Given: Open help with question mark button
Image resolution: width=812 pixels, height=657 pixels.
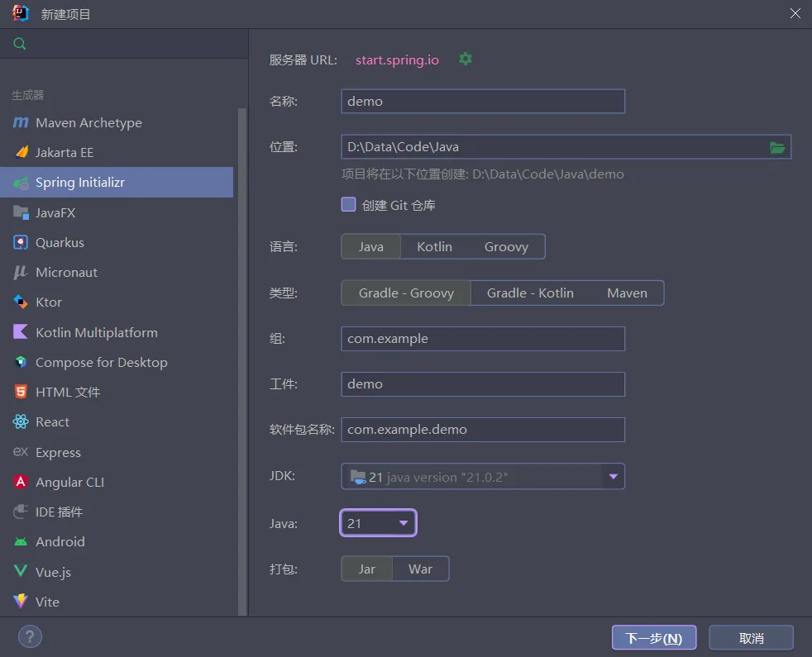Looking at the screenshot, I should coord(30,637).
